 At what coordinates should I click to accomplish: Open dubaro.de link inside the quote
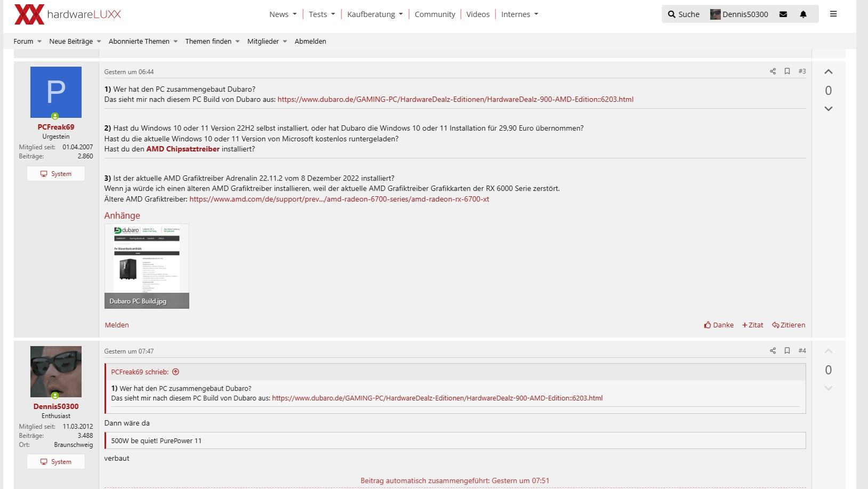click(437, 398)
